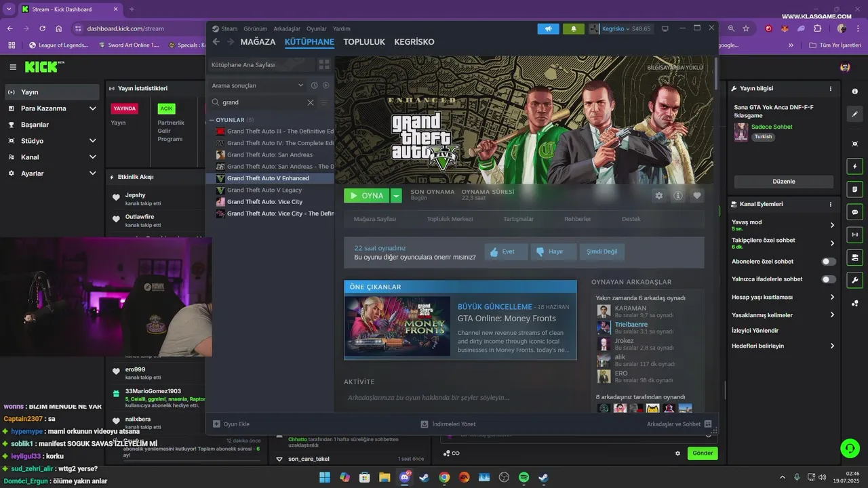Open the Play button dropdown arrow
868x488 pixels.
(x=396, y=196)
